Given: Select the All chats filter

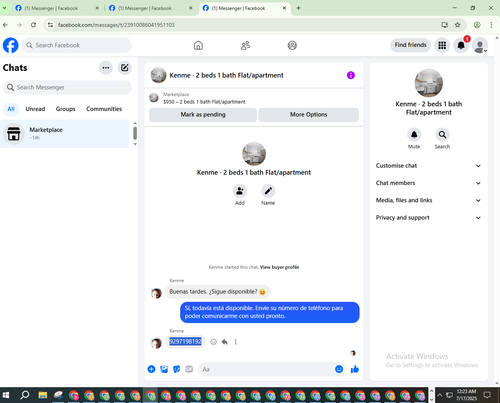Looking at the screenshot, I should (x=11, y=109).
